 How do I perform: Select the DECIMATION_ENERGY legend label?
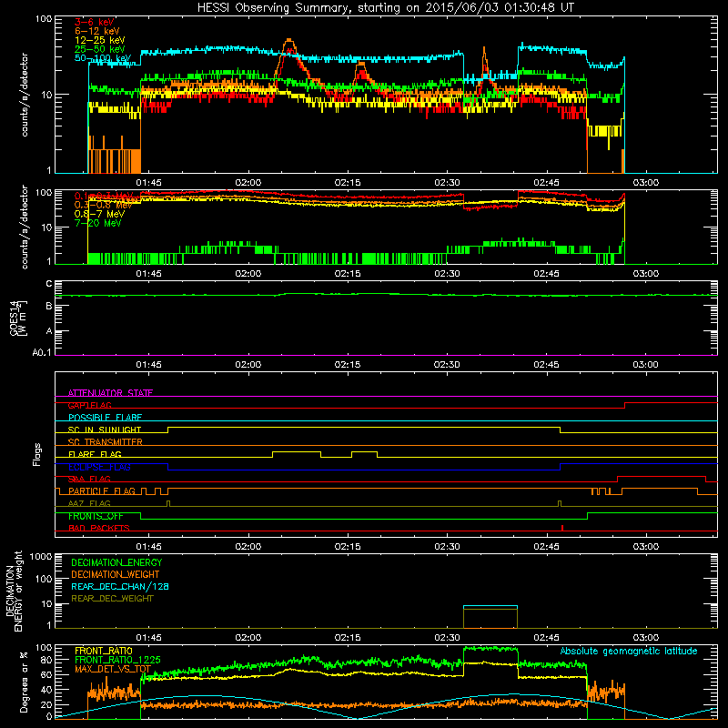click(x=116, y=562)
